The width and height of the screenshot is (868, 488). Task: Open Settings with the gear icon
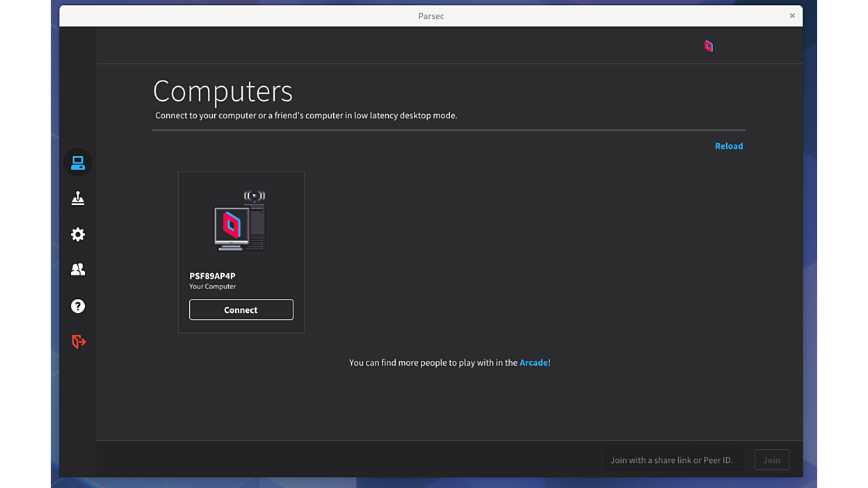pos(78,235)
